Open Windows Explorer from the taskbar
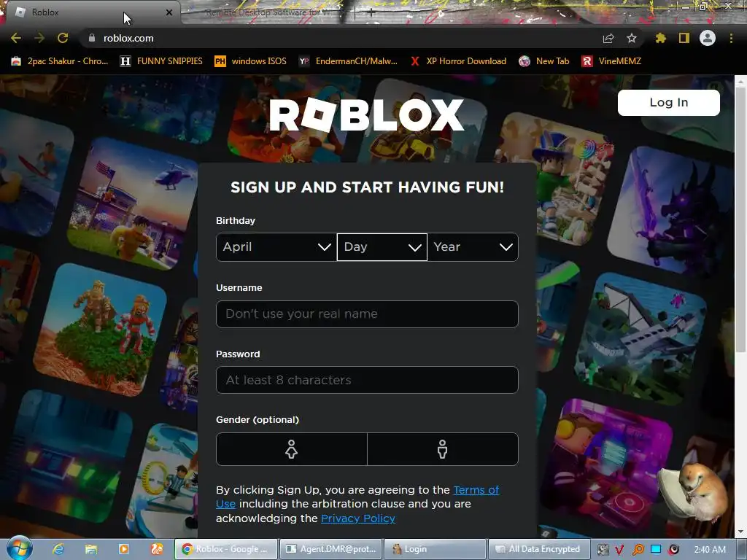The image size is (747, 560). coord(91,549)
